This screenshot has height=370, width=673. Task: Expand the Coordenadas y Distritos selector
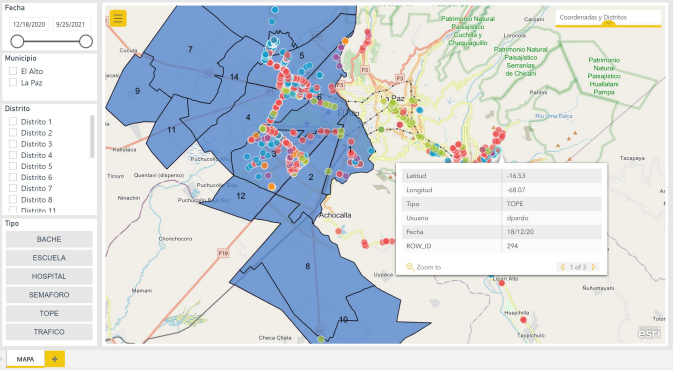point(608,18)
